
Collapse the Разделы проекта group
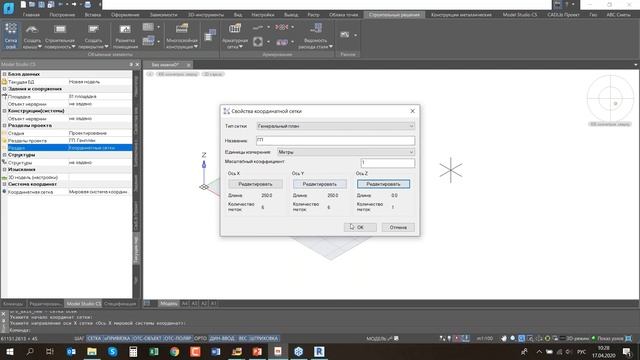4,126
